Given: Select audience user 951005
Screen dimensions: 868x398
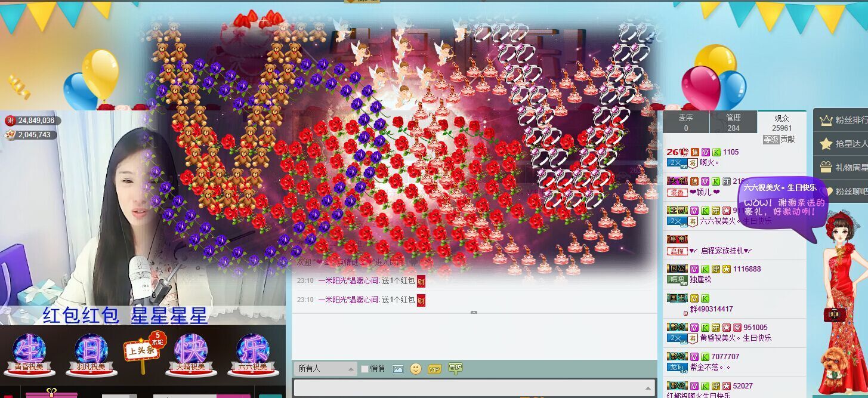Looking at the screenshot, I should pyautogui.click(x=756, y=328).
